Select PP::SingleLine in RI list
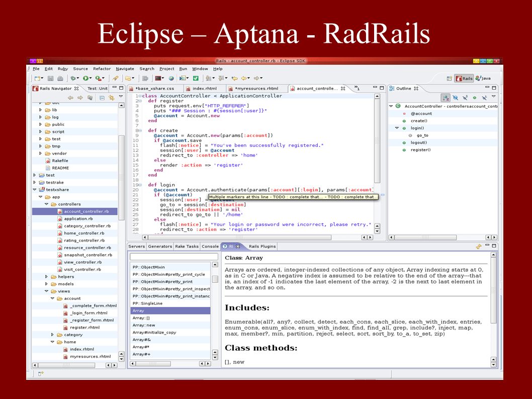This screenshot has height=399, width=532. [148, 303]
